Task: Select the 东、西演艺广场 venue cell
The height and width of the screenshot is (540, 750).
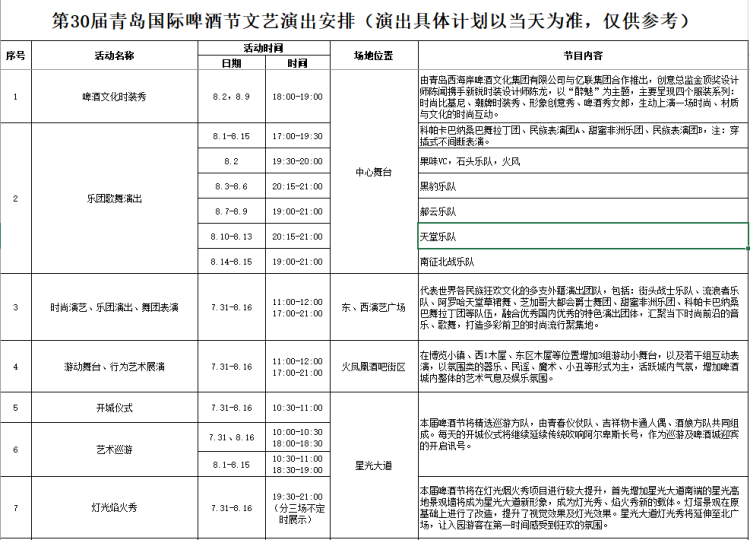Action: tap(374, 307)
